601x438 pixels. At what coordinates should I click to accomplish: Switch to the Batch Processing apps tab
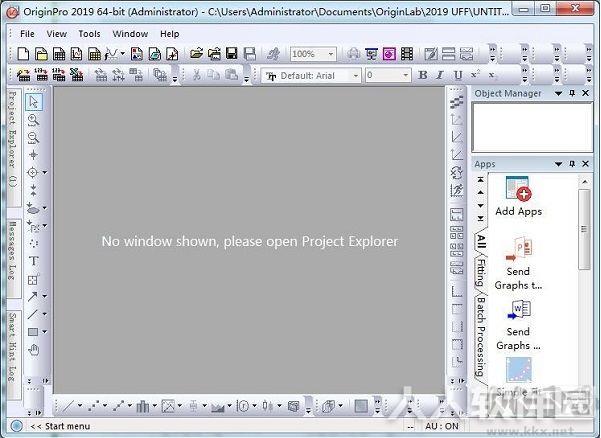tap(481, 336)
